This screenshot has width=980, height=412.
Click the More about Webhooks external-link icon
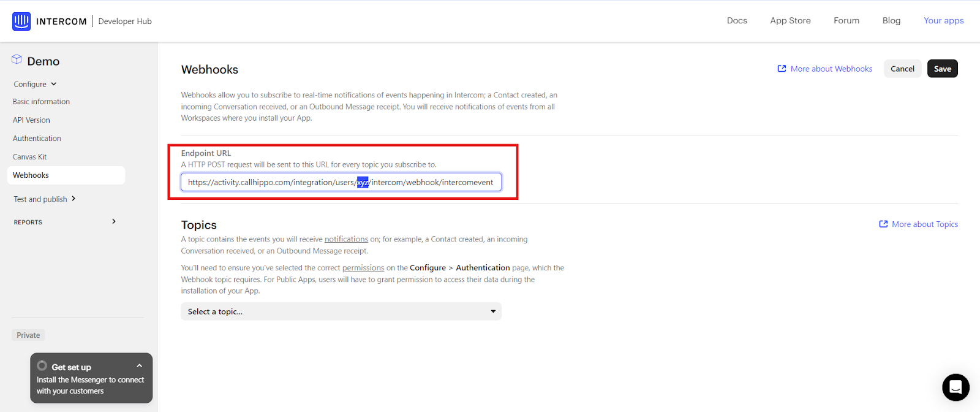[x=782, y=69]
